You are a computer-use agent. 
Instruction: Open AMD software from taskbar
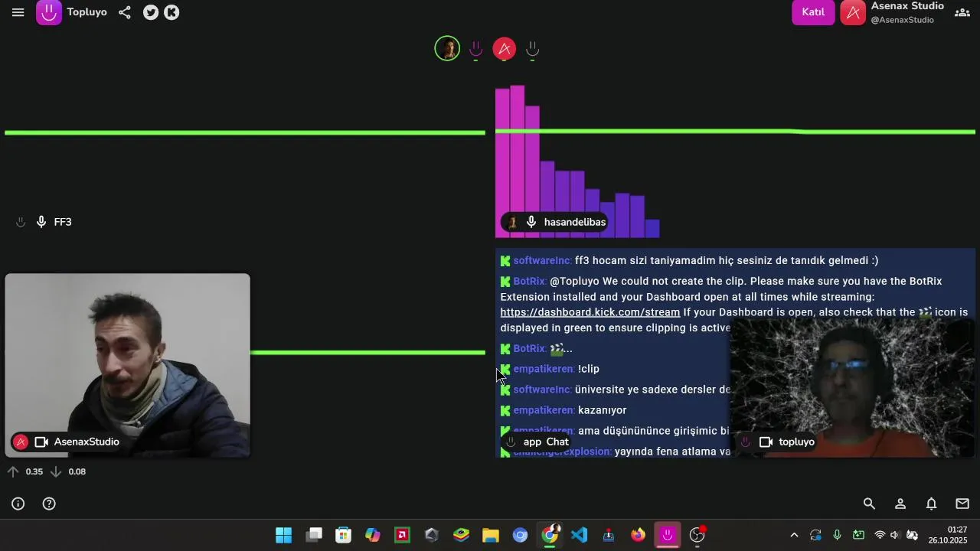(402, 535)
